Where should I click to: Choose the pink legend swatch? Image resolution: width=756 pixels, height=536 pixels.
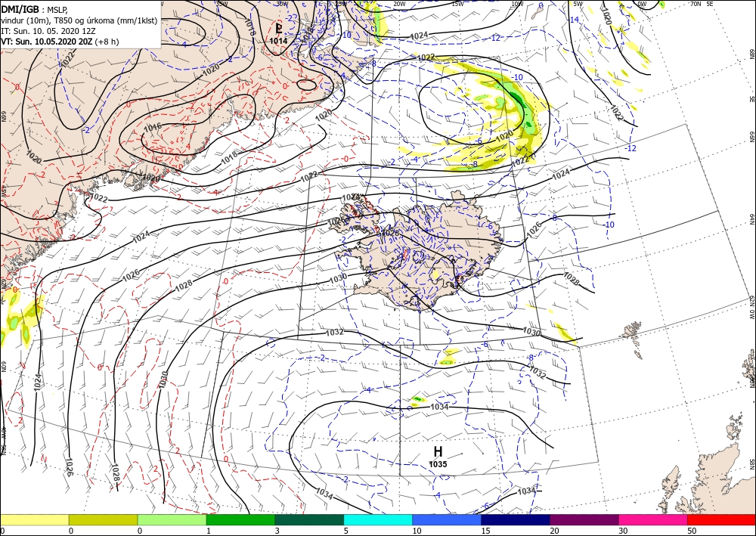(653, 519)
